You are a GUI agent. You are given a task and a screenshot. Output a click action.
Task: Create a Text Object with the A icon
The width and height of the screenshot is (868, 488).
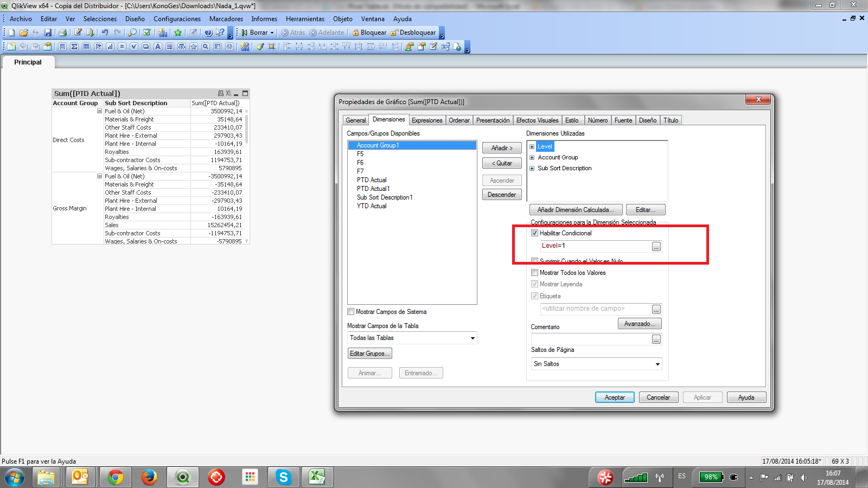(x=158, y=47)
